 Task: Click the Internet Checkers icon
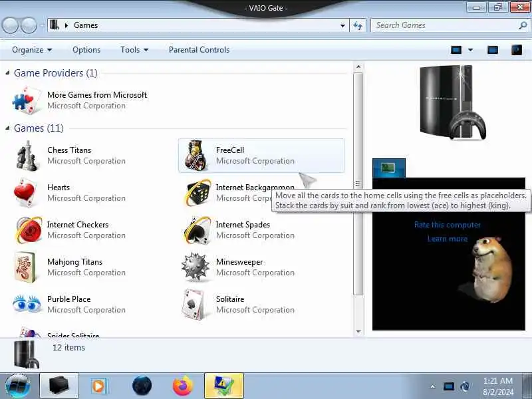click(28, 230)
